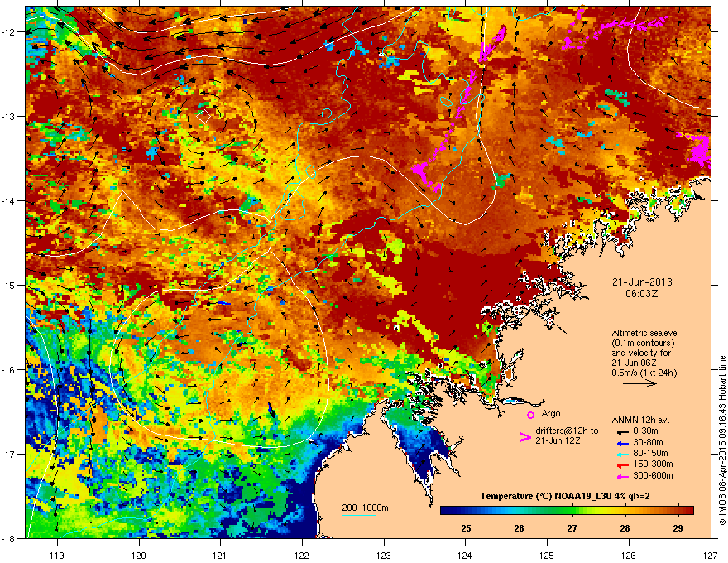Image resolution: width=728 pixels, height=563 pixels.
Task: Click the '(0.1m contours)' text
Action: coord(643,344)
